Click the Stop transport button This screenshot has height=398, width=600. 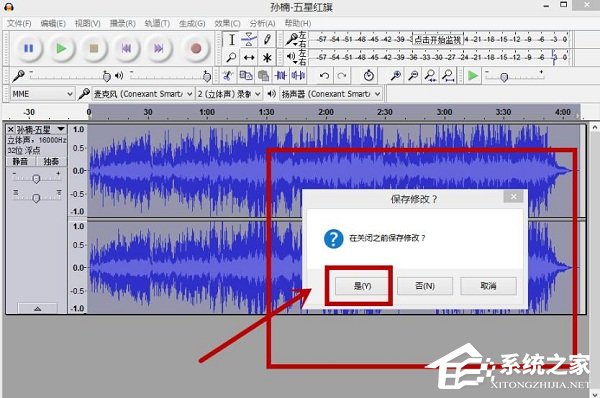[x=94, y=49]
